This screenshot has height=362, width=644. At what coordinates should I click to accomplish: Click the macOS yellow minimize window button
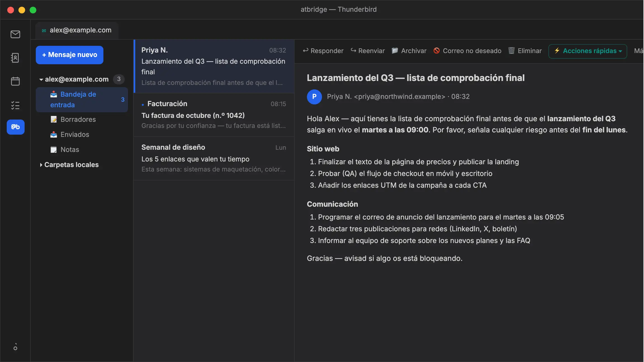coord(22,10)
